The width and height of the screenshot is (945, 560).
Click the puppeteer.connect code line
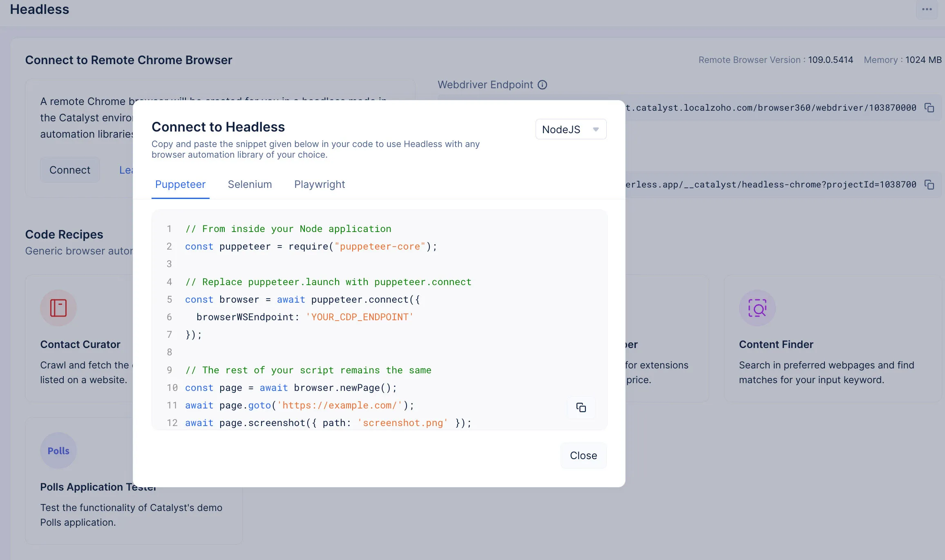(302, 299)
